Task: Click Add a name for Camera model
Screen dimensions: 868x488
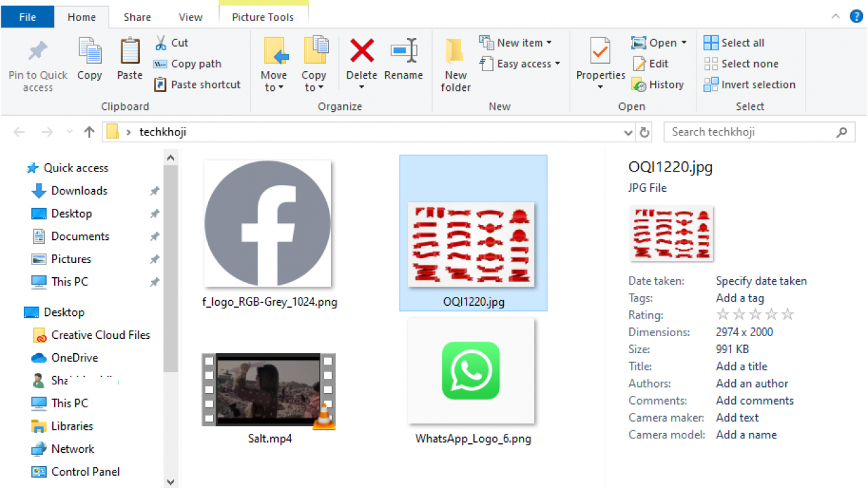Action: click(x=747, y=434)
